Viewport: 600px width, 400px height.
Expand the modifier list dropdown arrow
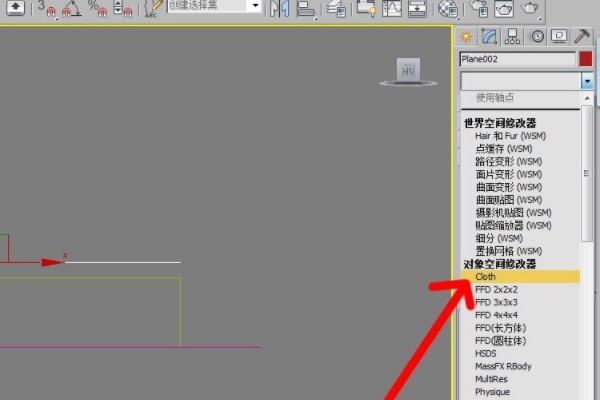(x=585, y=80)
